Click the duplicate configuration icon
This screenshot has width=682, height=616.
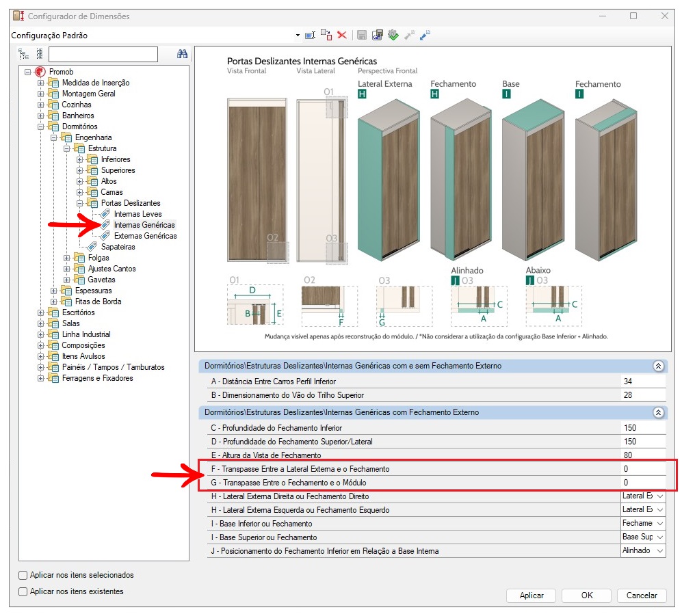[326, 35]
